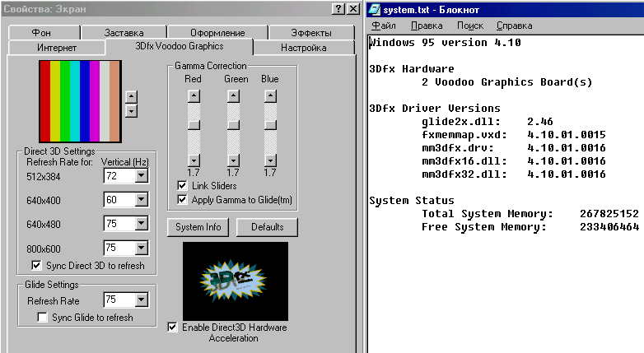Click the '3Dfx Hardware' heading in Notepad
Viewport: 644px width, 353px height.
pyautogui.click(x=412, y=69)
